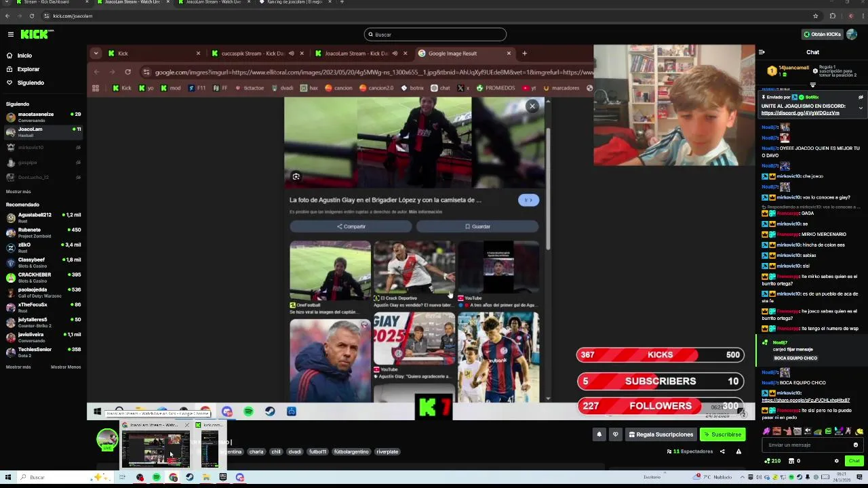Open mirkovic10 followed channel
The width and height of the screenshot is (868, 488).
(x=43, y=147)
